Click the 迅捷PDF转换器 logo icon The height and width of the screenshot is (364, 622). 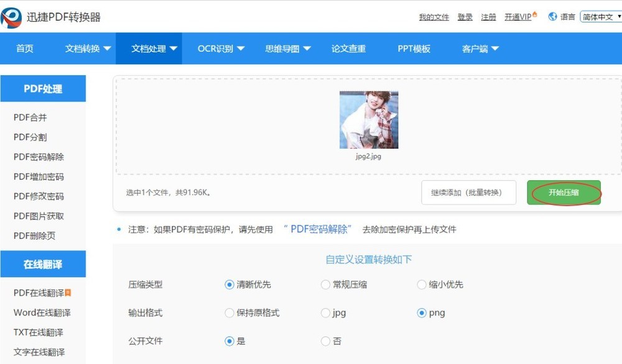(11, 17)
